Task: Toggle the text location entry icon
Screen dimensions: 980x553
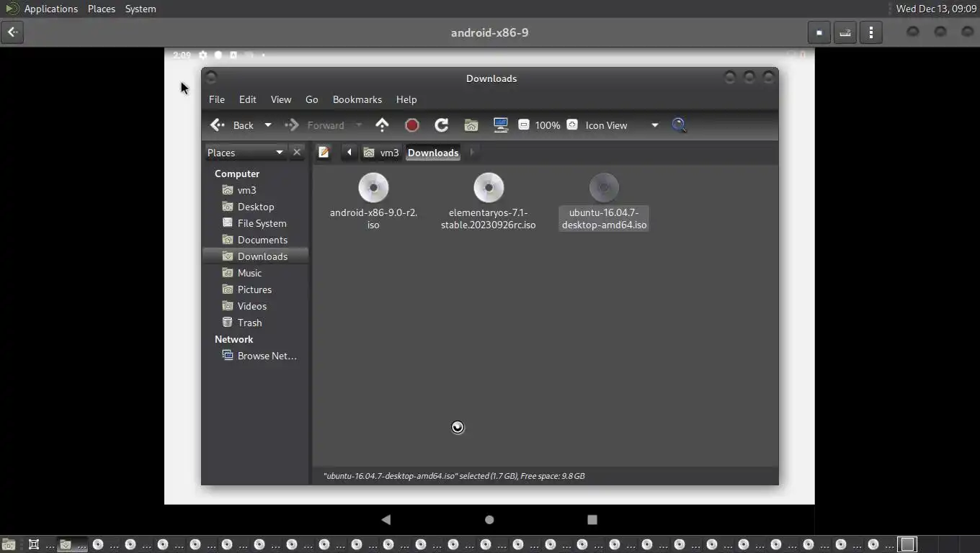Action: [x=324, y=153]
